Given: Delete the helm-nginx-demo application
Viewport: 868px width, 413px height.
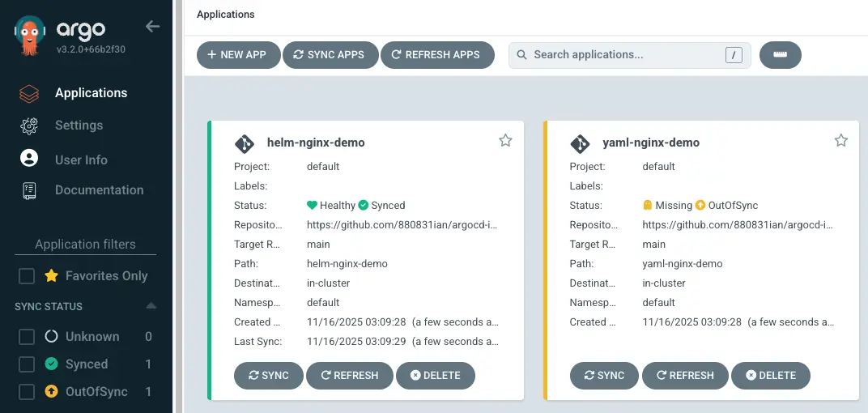Looking at the screenshot, I should point(436,376).
